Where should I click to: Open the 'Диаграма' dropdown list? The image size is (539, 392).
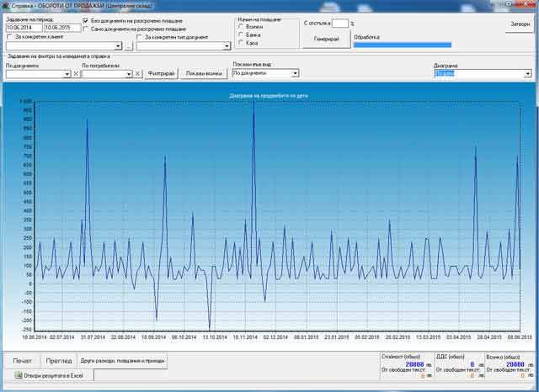tap(527, 74)
